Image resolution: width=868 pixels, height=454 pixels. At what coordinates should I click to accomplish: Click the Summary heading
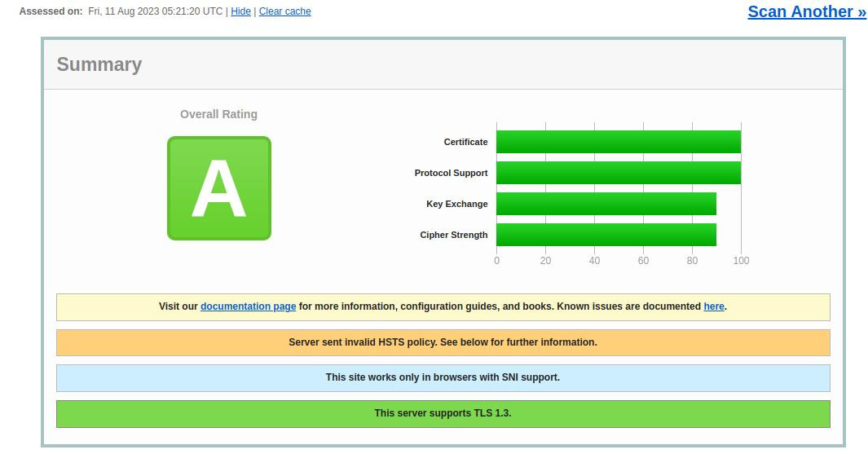[x=99, y=64]
